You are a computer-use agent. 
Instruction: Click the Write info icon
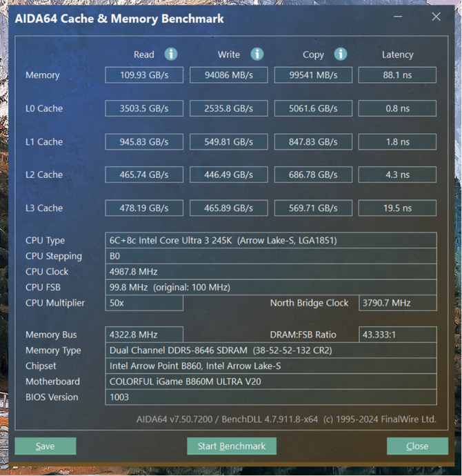257,54
